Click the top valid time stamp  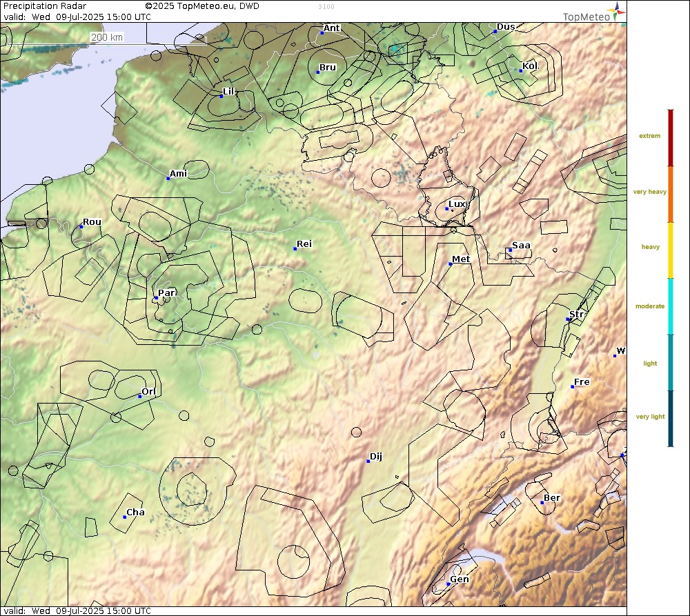[x=77, y=17]
